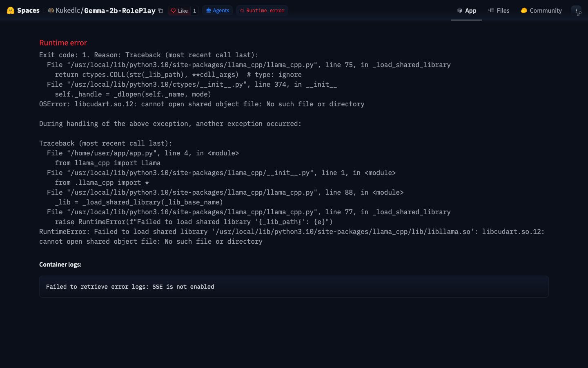Click the traceback line mentioning "line 77"
This screenshot has height=368, width=588.
(x=249, y=212)
